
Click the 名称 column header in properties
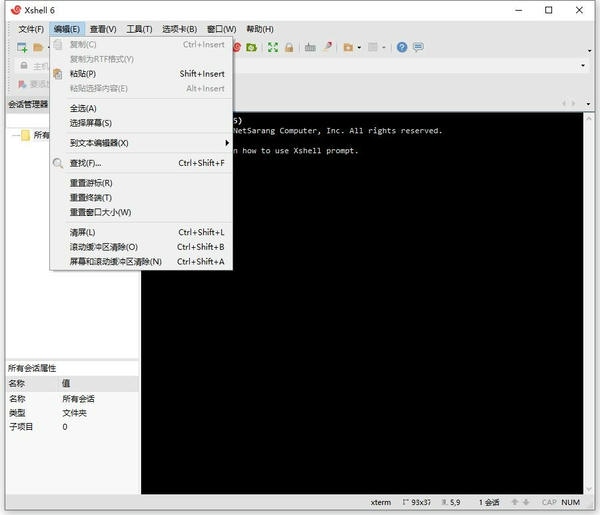[x=17, y=383]
